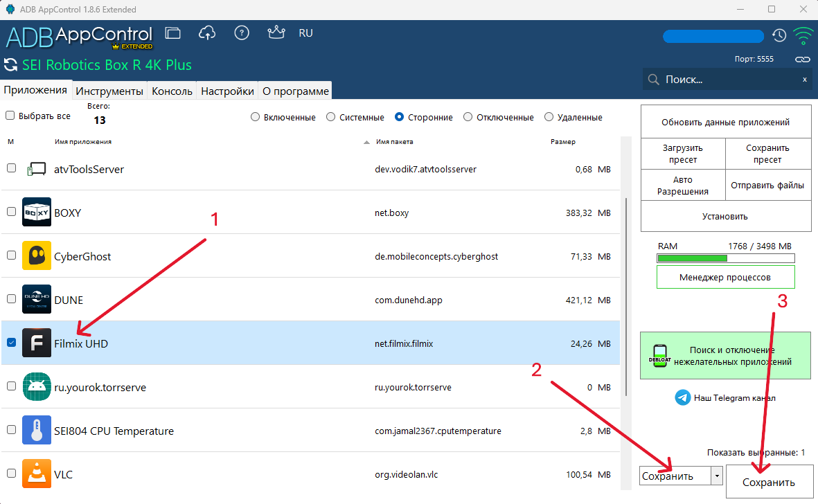The height and width of the screenshot is (504, 818).
Task: Open the Консоль tab
Action: point(172,91)
